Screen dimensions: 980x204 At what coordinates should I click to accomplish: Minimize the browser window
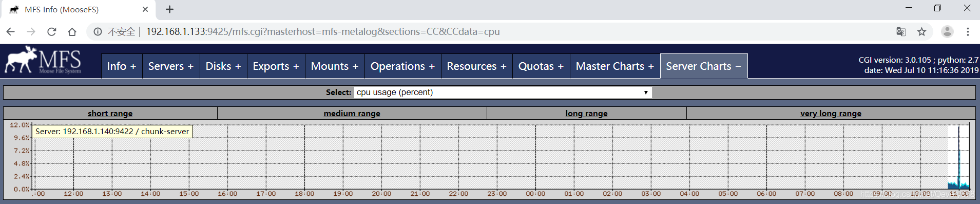click(909, 8)
